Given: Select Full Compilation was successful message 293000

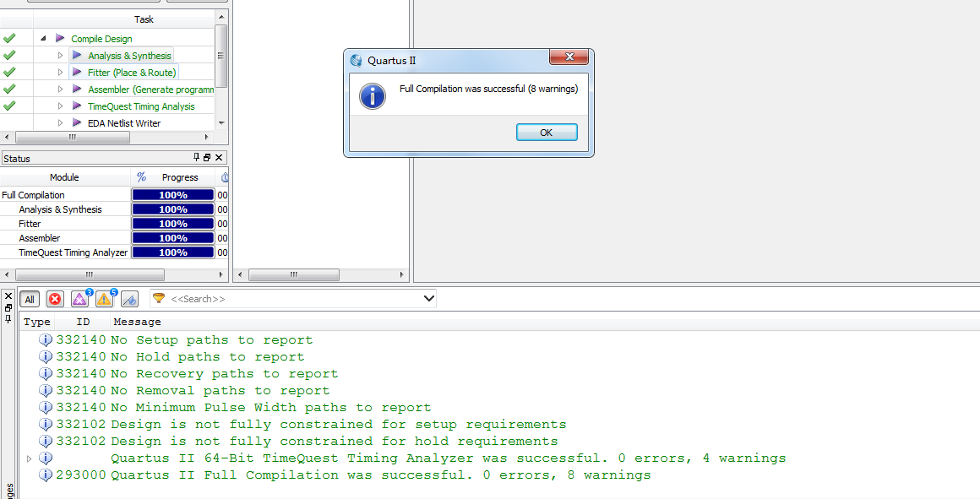Looking at the screenshot, I should click(381, 475).
